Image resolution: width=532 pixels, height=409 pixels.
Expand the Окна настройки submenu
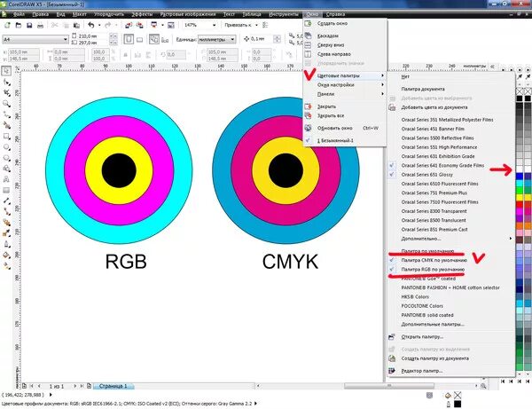[x=345, y=84]
